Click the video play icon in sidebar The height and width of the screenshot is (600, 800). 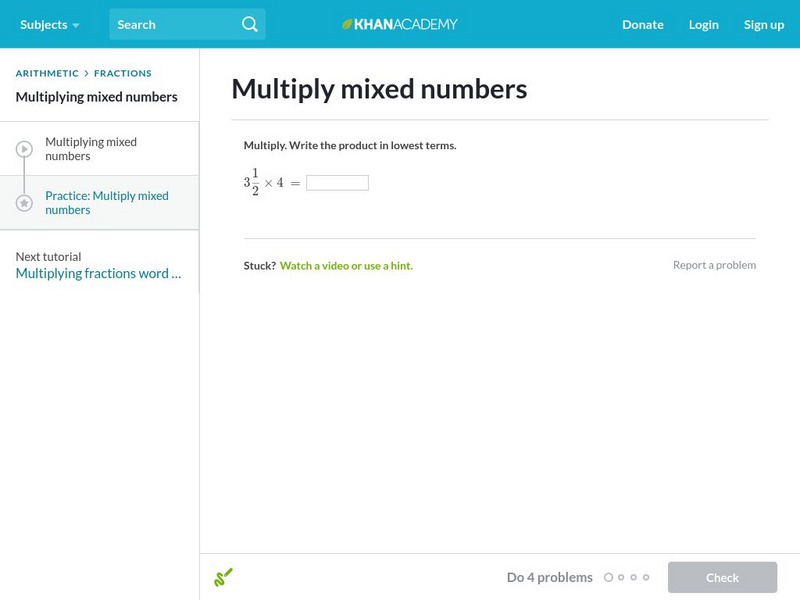click(24, 149)
